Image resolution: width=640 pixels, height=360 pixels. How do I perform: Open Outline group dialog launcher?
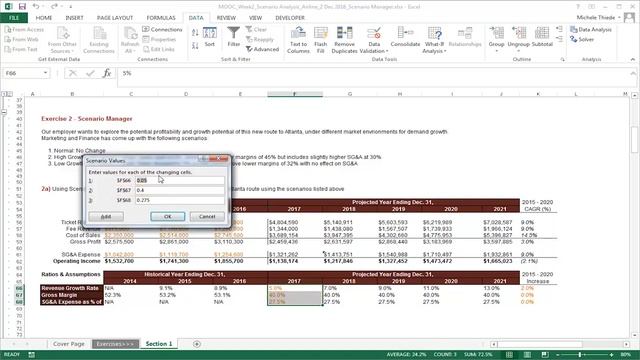point(562,60)
